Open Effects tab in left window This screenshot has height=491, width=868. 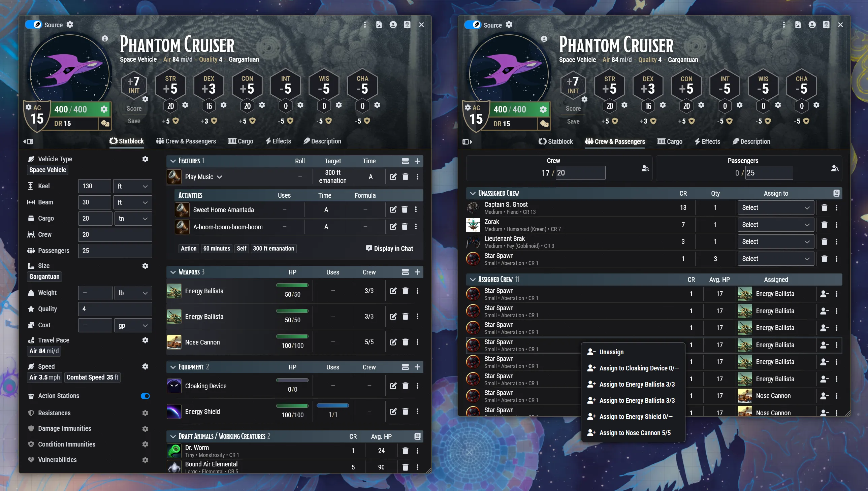pos(278,141)
